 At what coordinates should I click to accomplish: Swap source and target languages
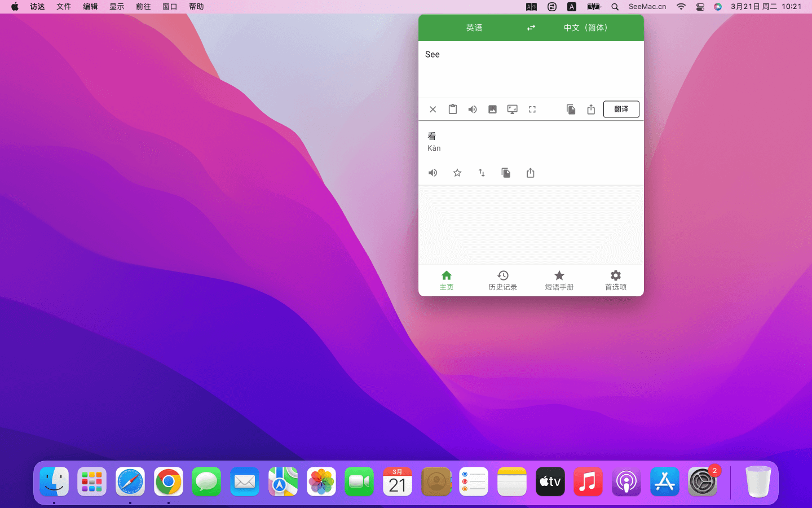point(531,28)
